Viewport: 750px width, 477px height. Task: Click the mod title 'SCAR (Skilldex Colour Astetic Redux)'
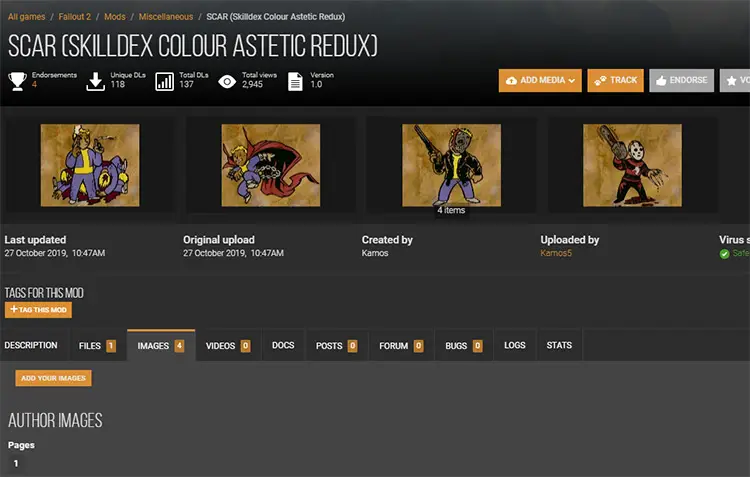point(193,46)
